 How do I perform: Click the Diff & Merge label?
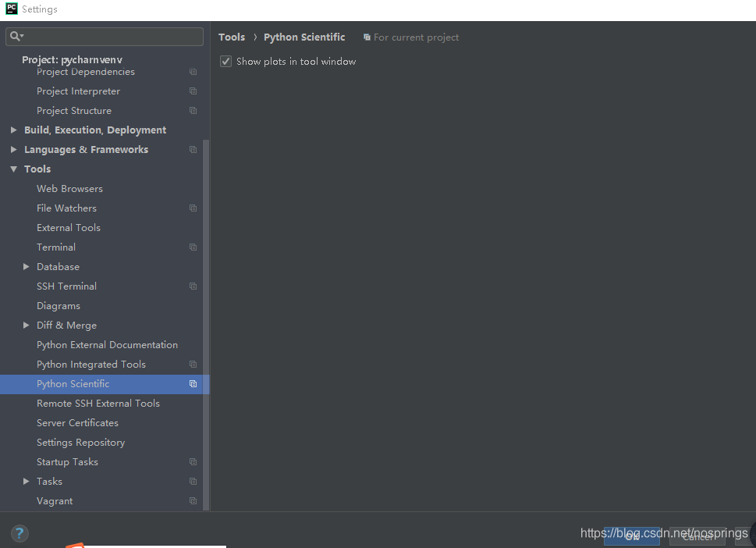pos(66,326)
